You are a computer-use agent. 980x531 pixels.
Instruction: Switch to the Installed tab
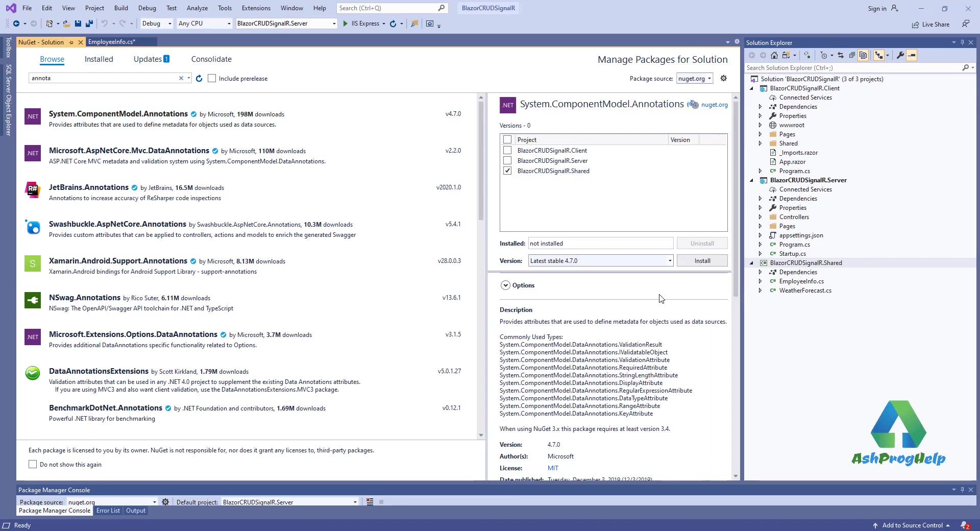(x=99, y=59)
